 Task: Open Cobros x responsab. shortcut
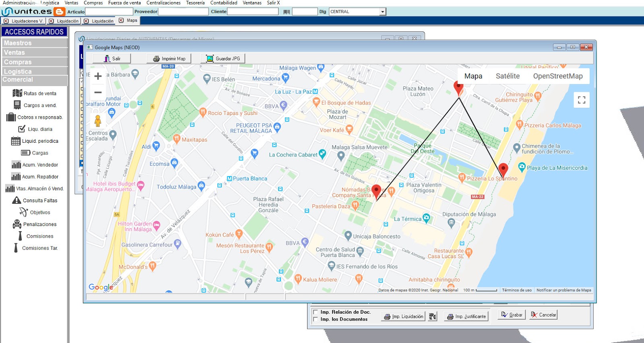pos(35,117)
